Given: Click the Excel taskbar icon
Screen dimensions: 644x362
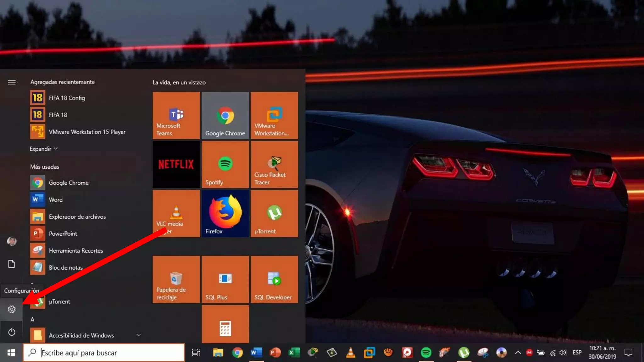Looking at the screenshot, I should 294,353.
